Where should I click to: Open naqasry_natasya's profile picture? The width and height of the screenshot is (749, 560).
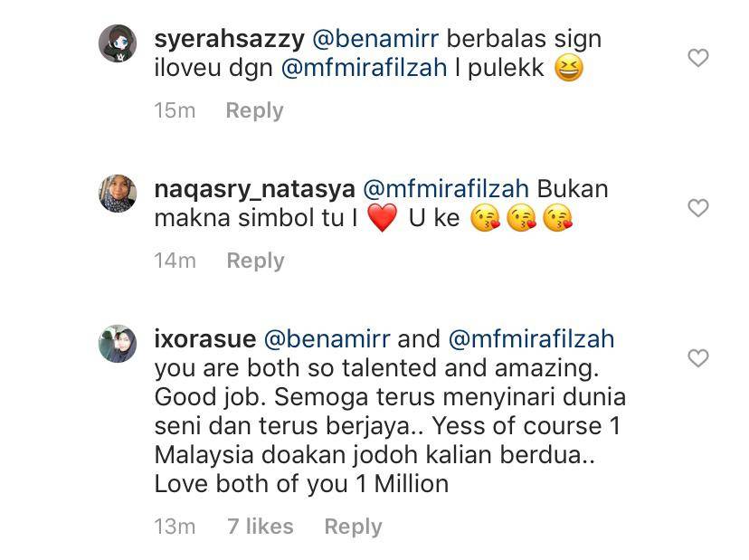click(118, 193)
